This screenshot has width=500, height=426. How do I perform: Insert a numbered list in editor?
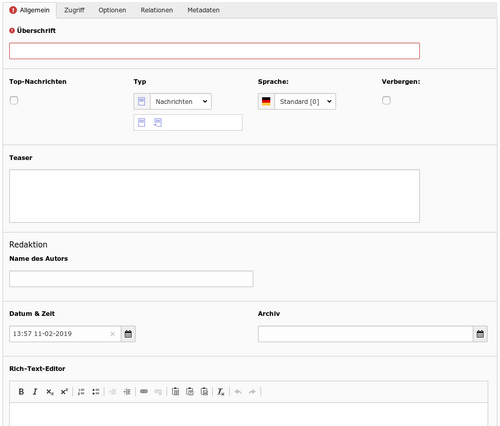coord(81,392)
